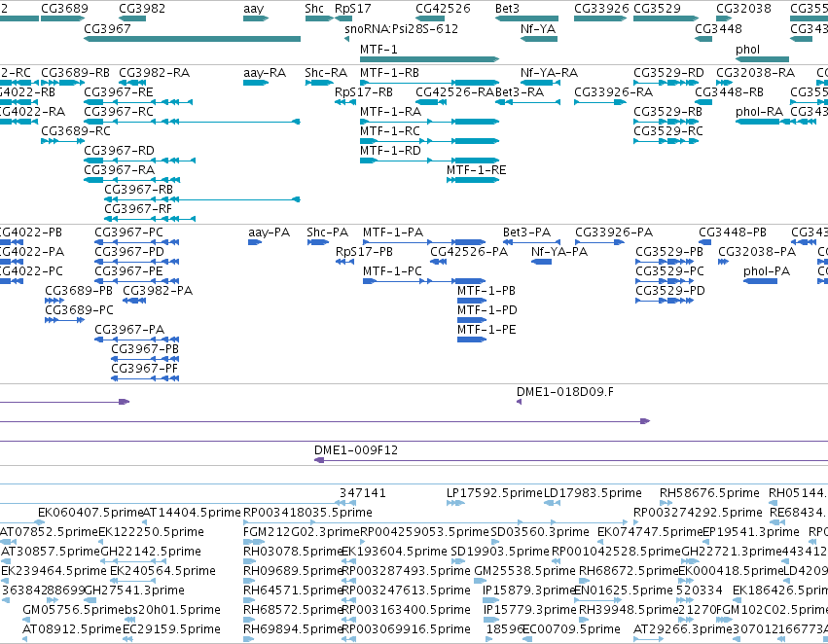This screenshot has height=644, width=828.
Task: Open the RpS17 gene label
Action: (x=353, y=9)
